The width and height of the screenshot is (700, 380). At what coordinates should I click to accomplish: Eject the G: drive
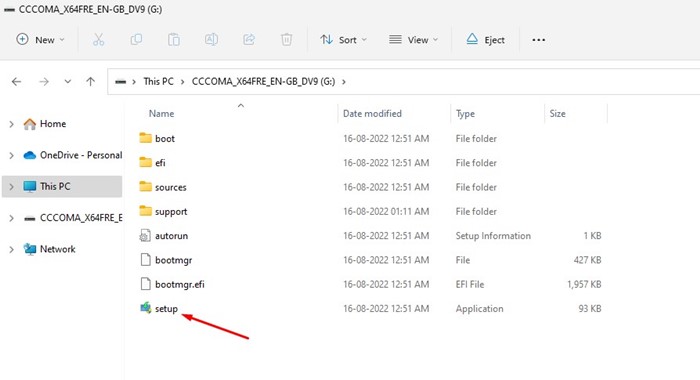pos(485,40)
